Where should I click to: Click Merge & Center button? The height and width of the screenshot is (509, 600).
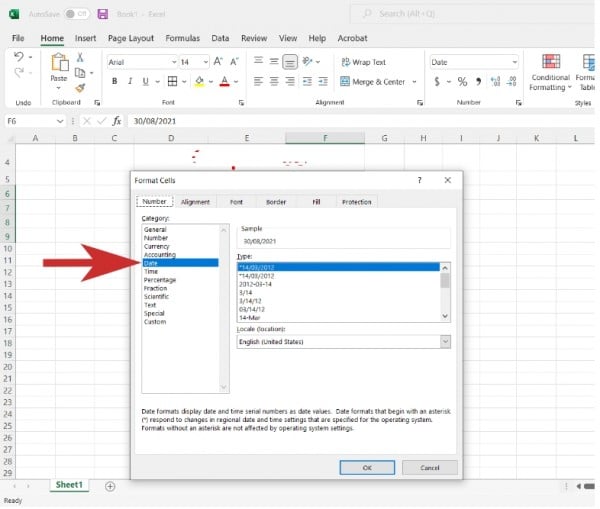(372, 82)
